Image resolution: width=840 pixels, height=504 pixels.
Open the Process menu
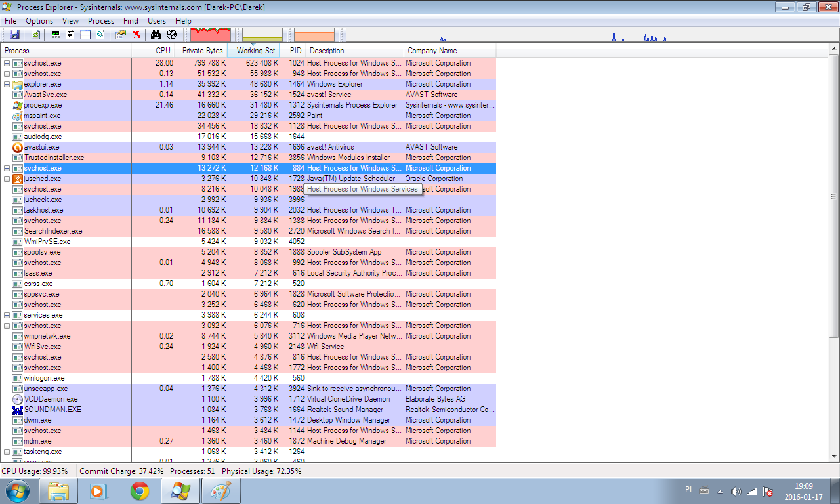click(101, 21)
